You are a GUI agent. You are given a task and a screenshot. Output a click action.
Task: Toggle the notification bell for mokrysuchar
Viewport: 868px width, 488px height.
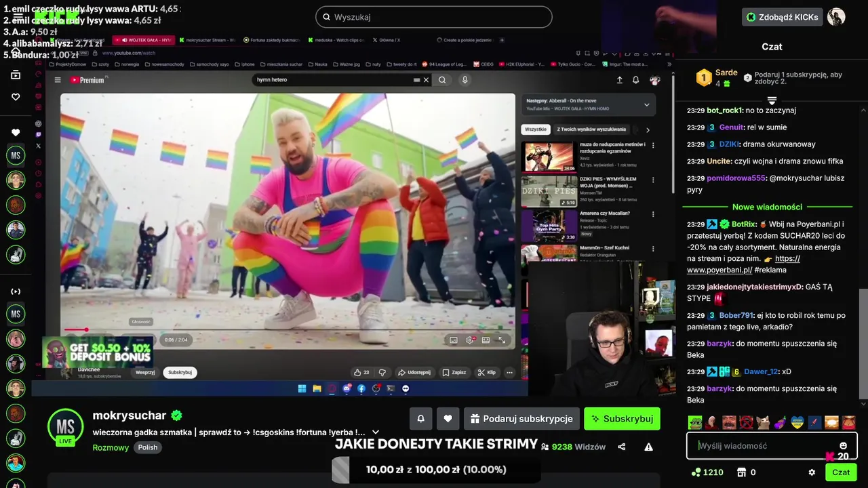420,419
